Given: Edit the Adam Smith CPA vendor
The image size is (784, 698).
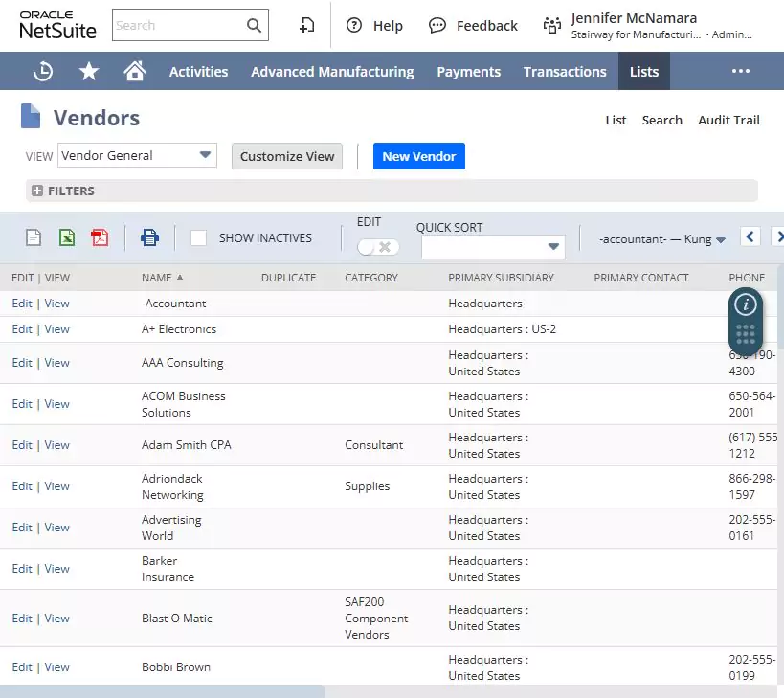Looking at the screenshot, I should 21,444.
